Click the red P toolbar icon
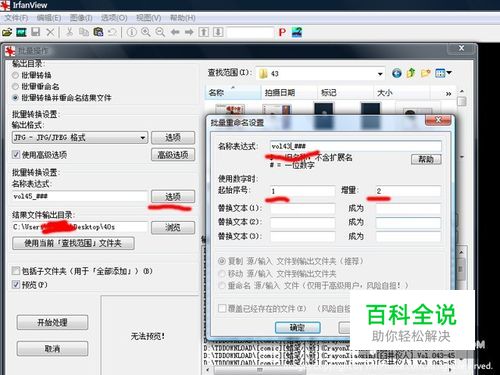 282,32
